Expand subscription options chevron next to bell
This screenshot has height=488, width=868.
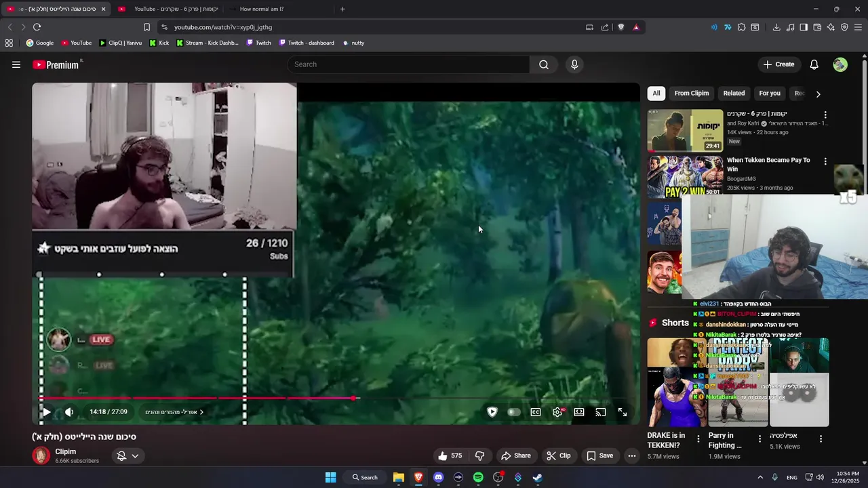135,455
